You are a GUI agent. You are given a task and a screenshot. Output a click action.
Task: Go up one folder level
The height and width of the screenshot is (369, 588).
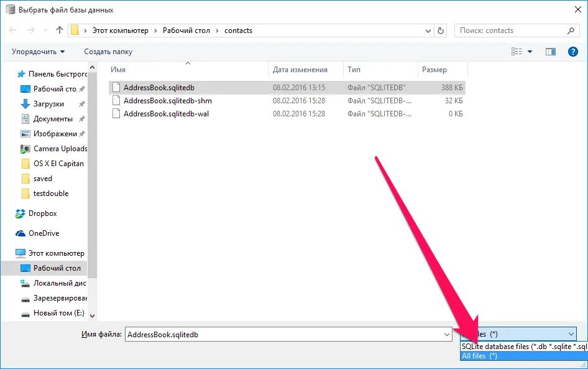point(59,30)
